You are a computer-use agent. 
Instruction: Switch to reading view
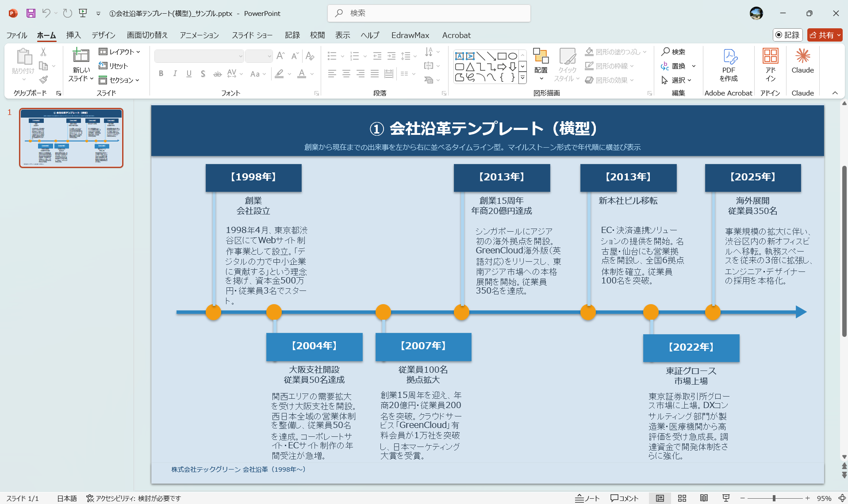click(704, 498)
